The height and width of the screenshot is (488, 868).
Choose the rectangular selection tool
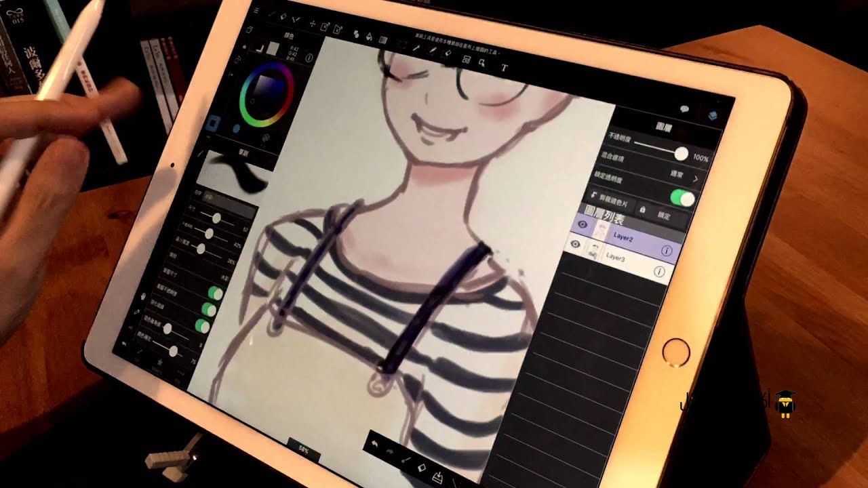pyautogui.click(x=401, y=43)
